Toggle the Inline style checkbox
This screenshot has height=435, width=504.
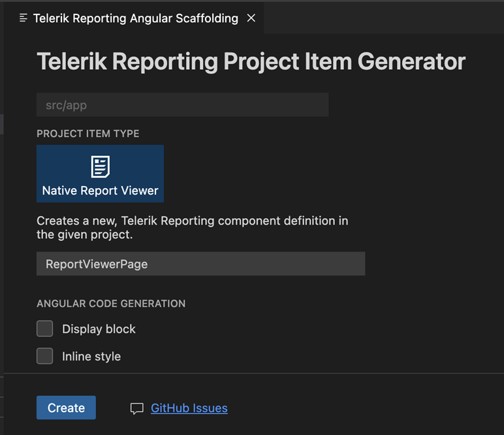44,356
